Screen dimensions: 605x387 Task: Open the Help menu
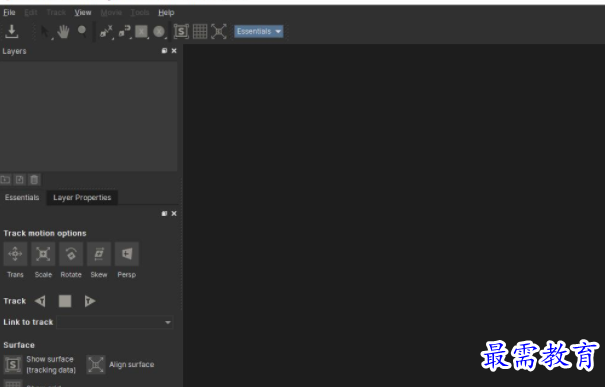[166, 12]
